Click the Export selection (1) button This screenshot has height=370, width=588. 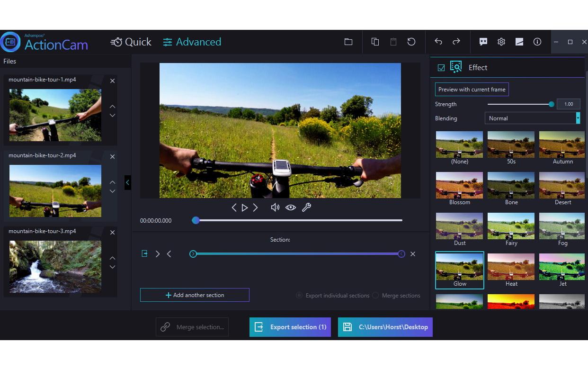click(x=290, y=327)
